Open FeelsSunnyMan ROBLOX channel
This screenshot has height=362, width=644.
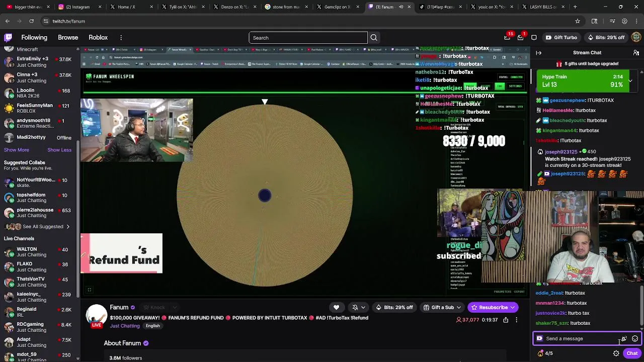(x=39, y=109)
